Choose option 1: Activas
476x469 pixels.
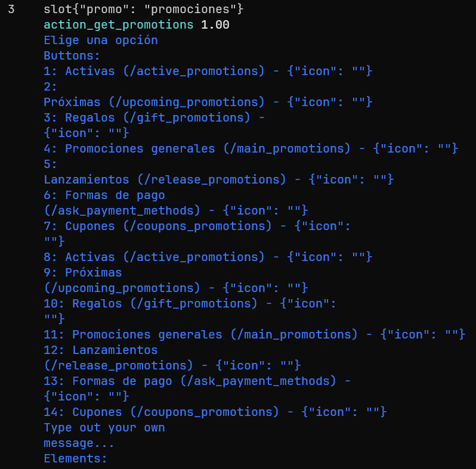pyautogui.click(x=208, y=72)
